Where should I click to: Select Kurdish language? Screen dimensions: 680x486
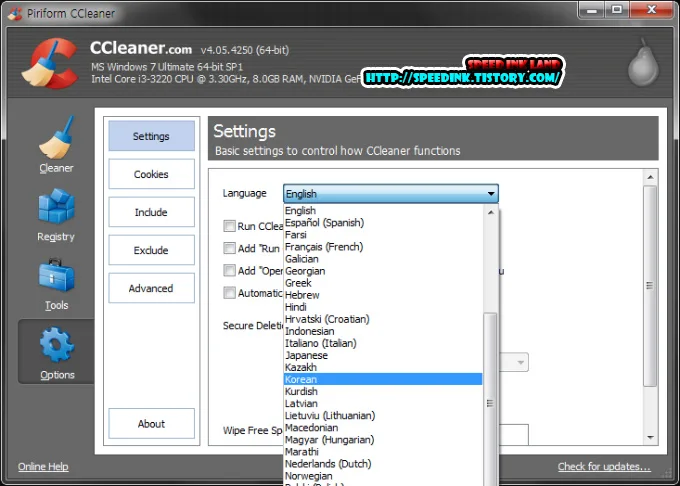coord(383,391)
